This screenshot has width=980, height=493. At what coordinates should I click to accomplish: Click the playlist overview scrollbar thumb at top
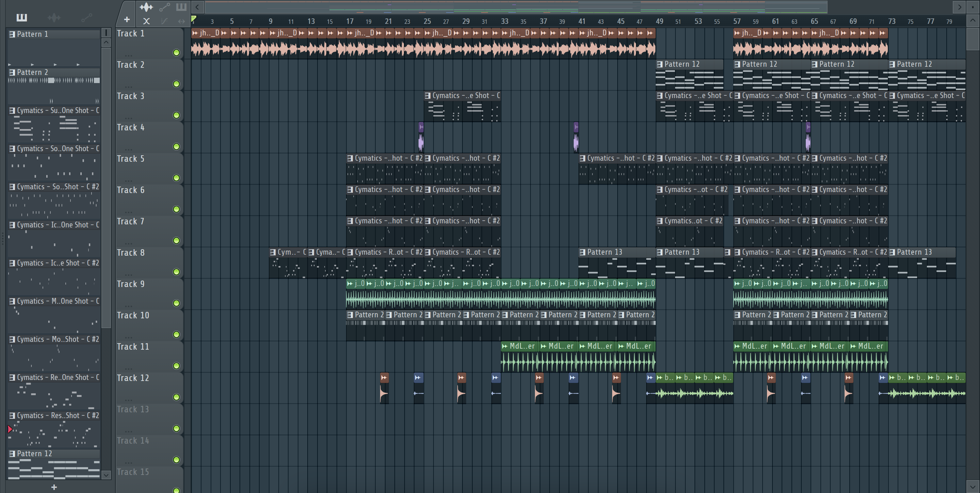(x=516, y=7)
